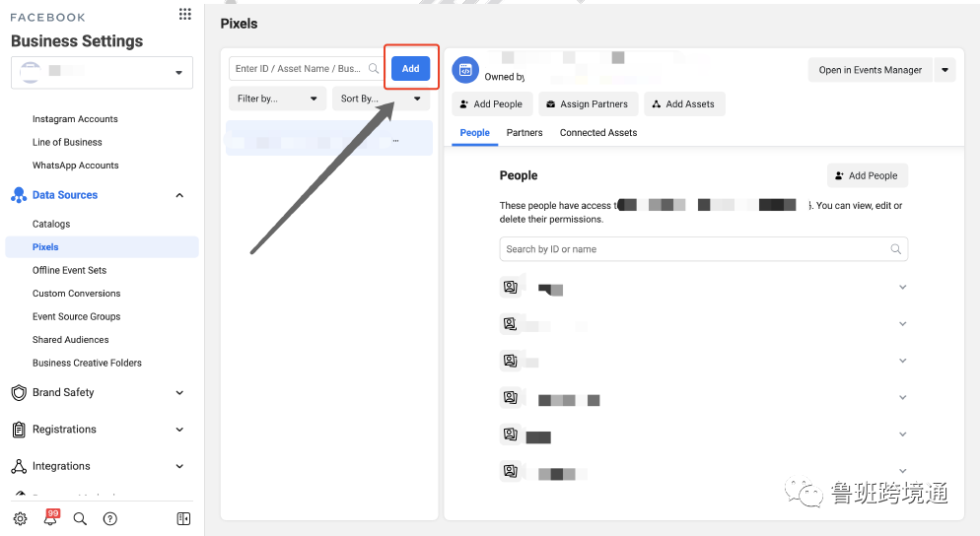
Task: Open Line of Business in sidebar
Action: pyautogui.click(x=67, y=142)
